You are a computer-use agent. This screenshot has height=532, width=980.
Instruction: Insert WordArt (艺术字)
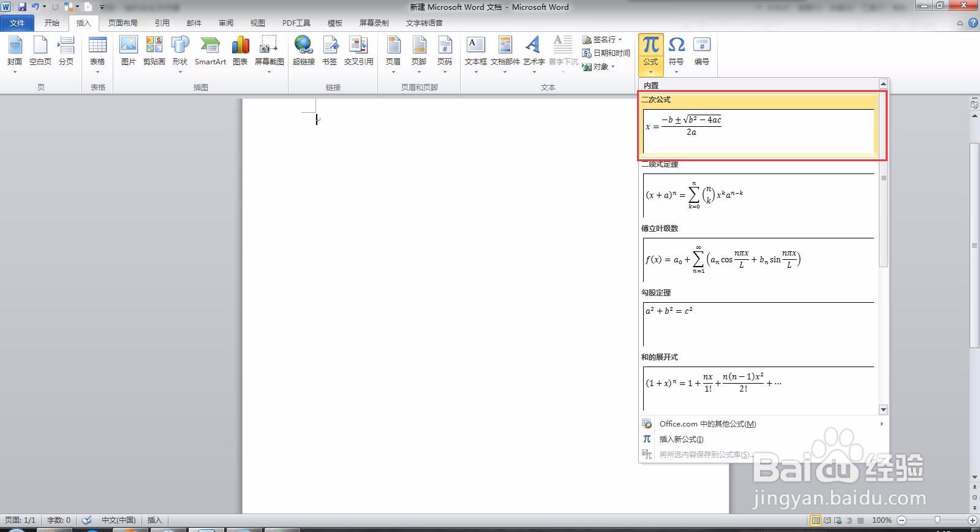pyautogui.click(x=533, y=54)
